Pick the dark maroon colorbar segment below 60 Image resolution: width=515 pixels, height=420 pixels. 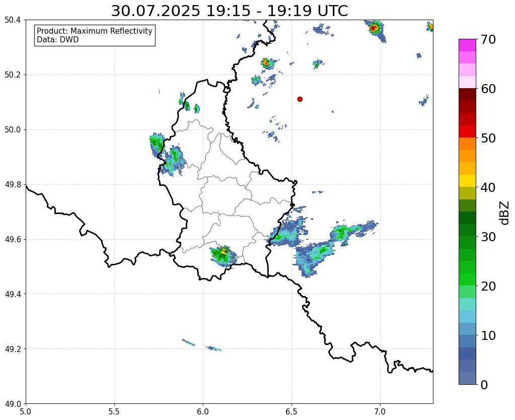pyautogui.click(x=467, y=95)
